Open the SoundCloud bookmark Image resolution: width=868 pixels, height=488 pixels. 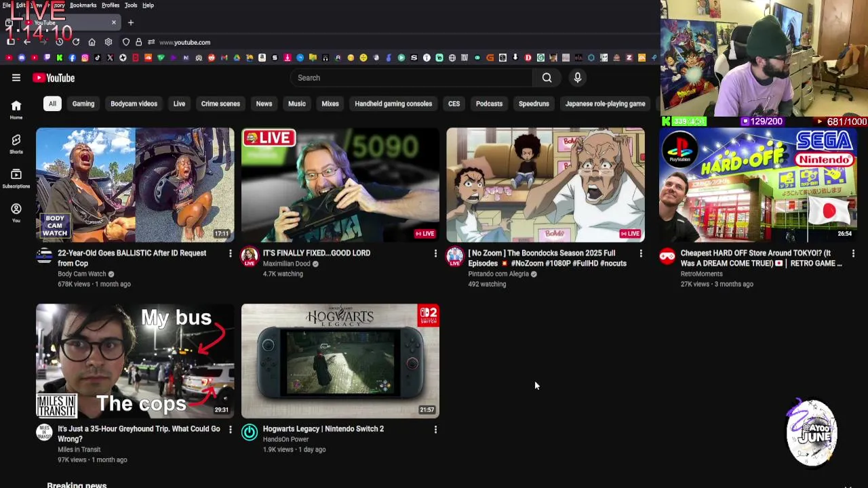point(148,58)
